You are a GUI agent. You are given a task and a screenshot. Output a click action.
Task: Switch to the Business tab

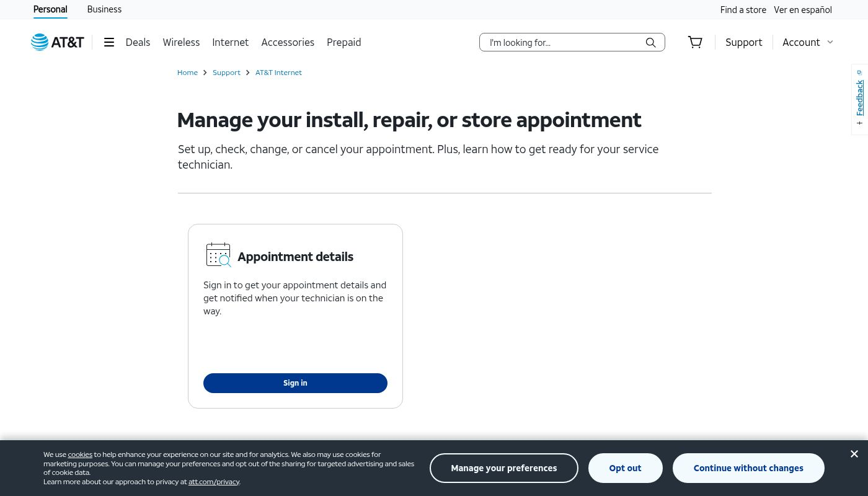pos(104,9)
